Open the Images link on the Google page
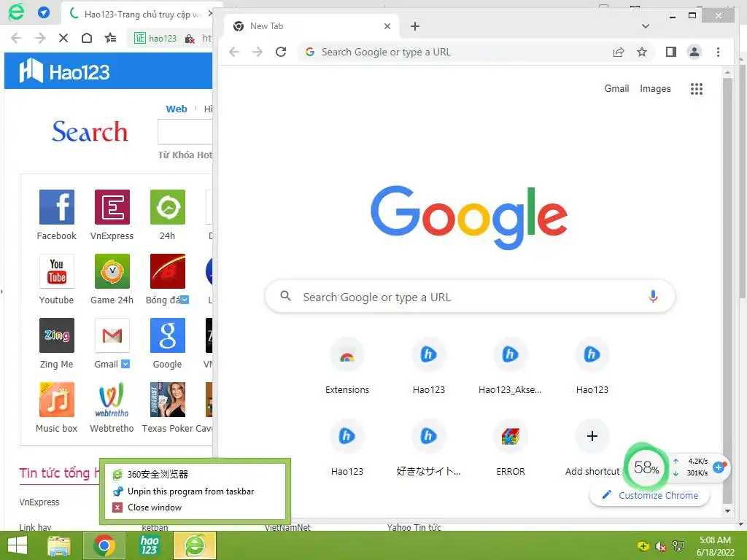 pos(655,88)
